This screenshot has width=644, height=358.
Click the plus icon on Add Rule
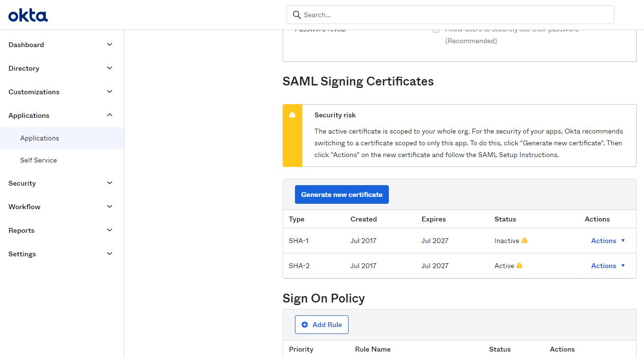tap(305, 325)
